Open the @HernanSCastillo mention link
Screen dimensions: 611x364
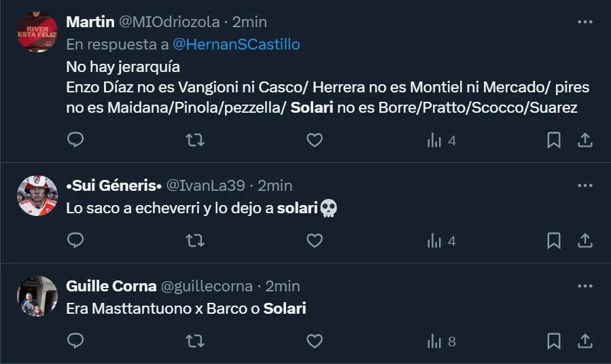pyautogui.click(x=237, y=44)
